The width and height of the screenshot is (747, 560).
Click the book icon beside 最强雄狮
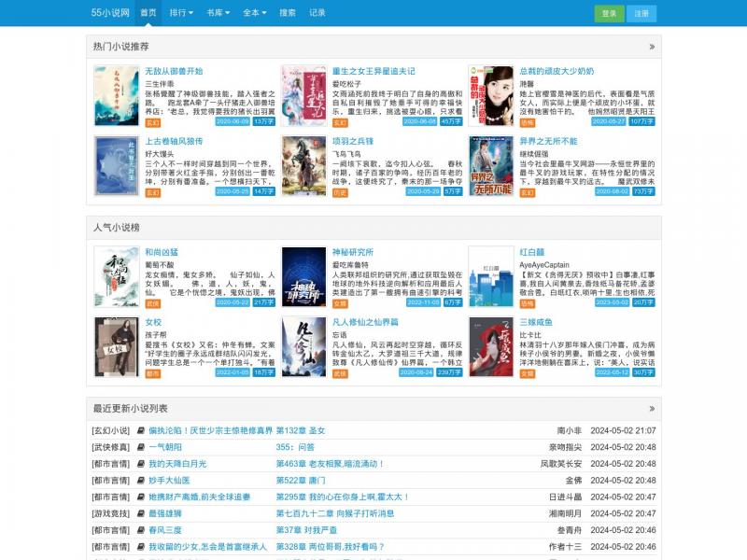point(141,514)
